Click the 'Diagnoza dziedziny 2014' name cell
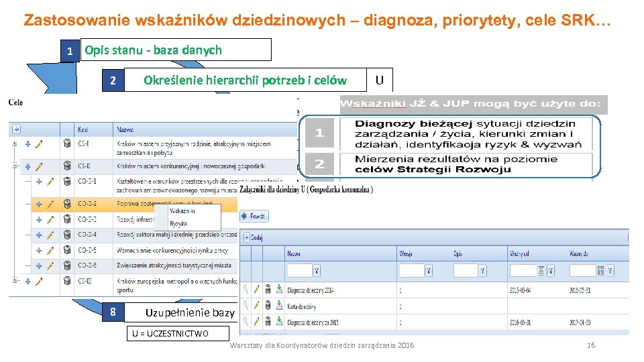This screenshot has width=644, height=362. click(x=310, y=290)
